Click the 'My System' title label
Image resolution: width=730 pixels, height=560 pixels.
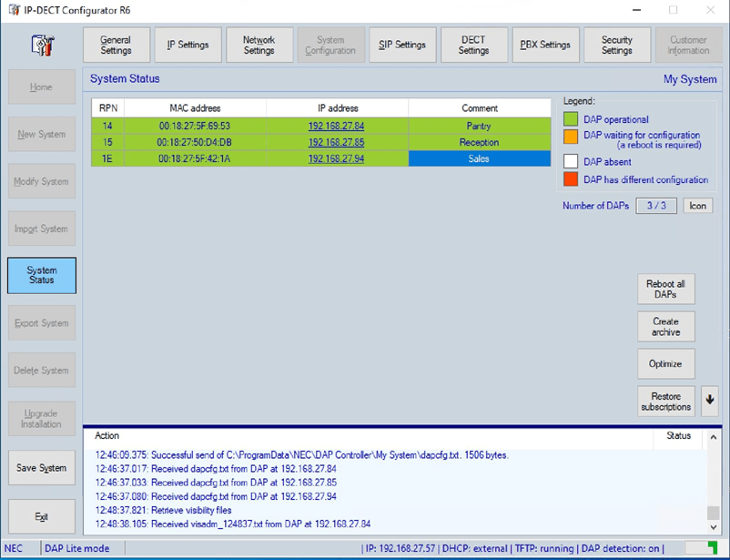coord(690,79)
